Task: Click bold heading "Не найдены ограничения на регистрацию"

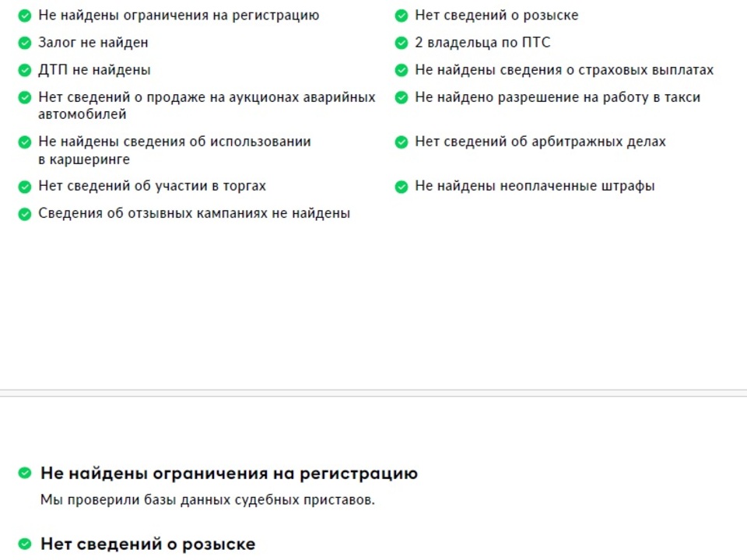Action: coord(229,473)
